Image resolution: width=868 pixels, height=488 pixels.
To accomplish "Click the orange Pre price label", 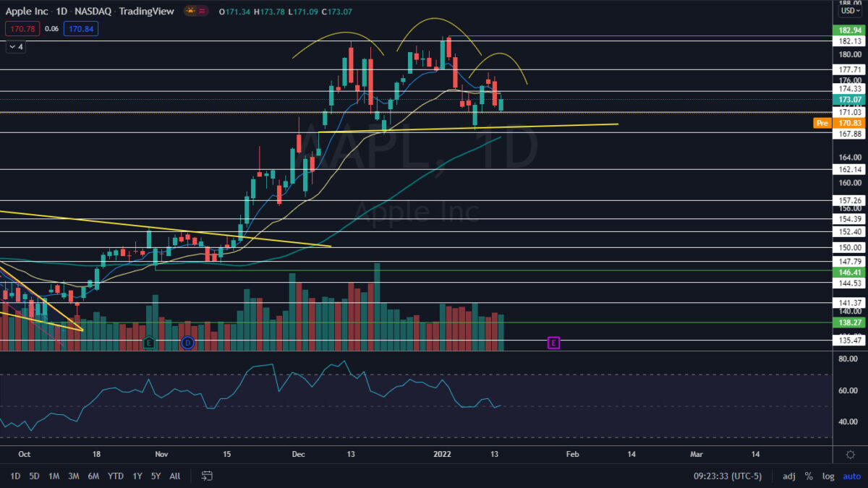I will point(822,123).
